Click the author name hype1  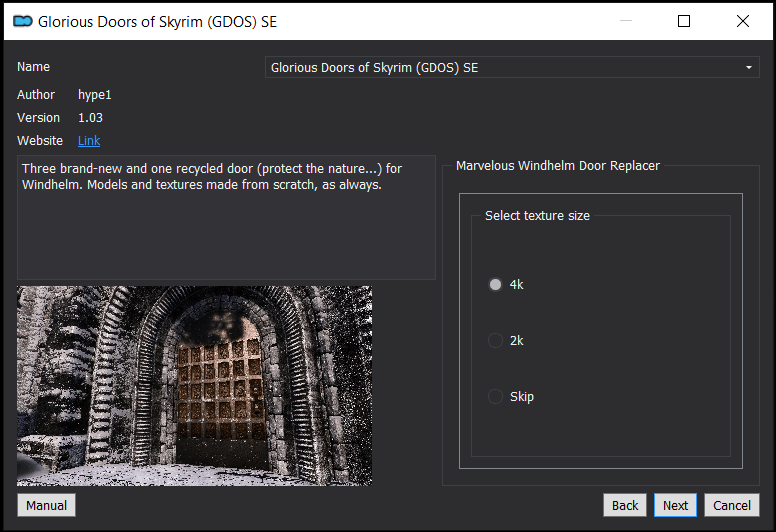[95, 95]
